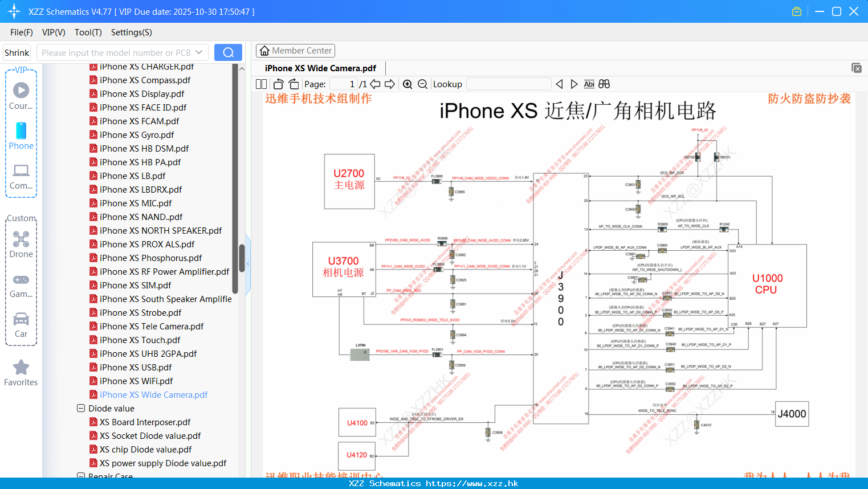Open XS power supply Diode value.pdf
This screenshot has height=489, width=868.
click(x=163, y=463)
